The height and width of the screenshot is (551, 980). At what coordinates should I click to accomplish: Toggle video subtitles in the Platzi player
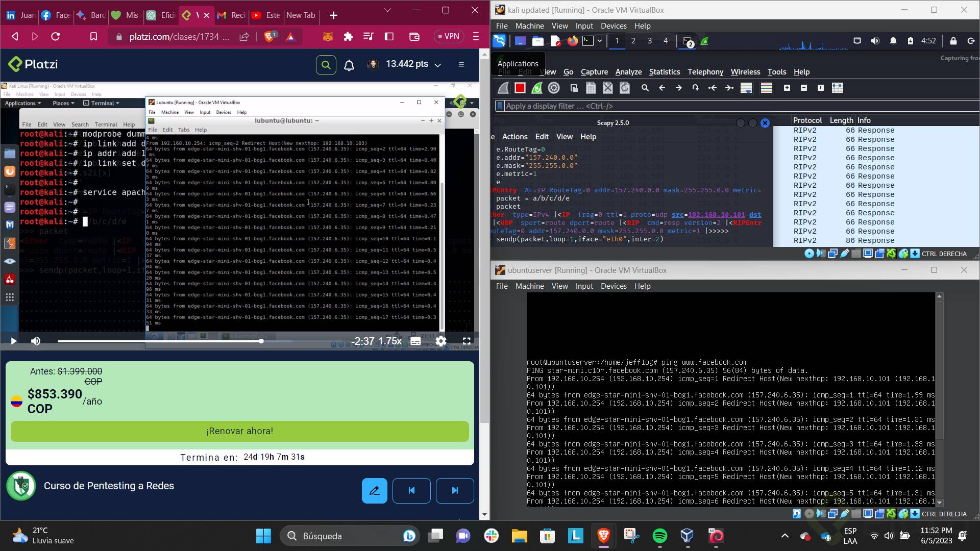[415, 341]
